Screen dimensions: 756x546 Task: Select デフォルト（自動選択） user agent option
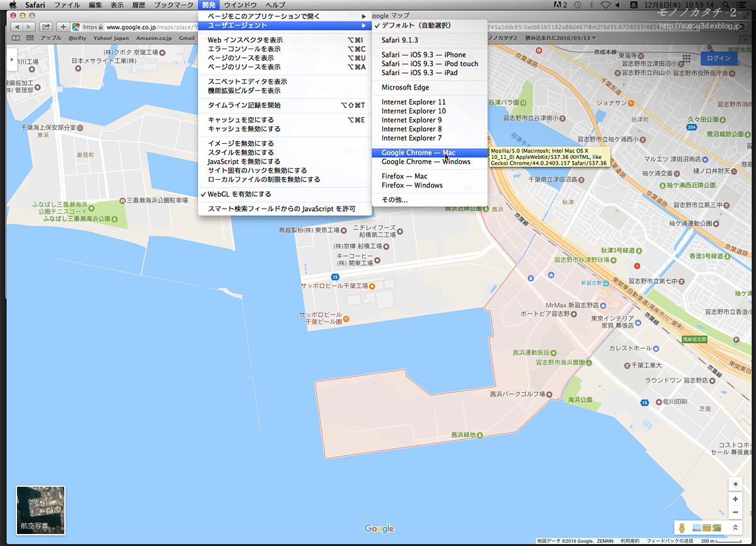pos(430,26)
